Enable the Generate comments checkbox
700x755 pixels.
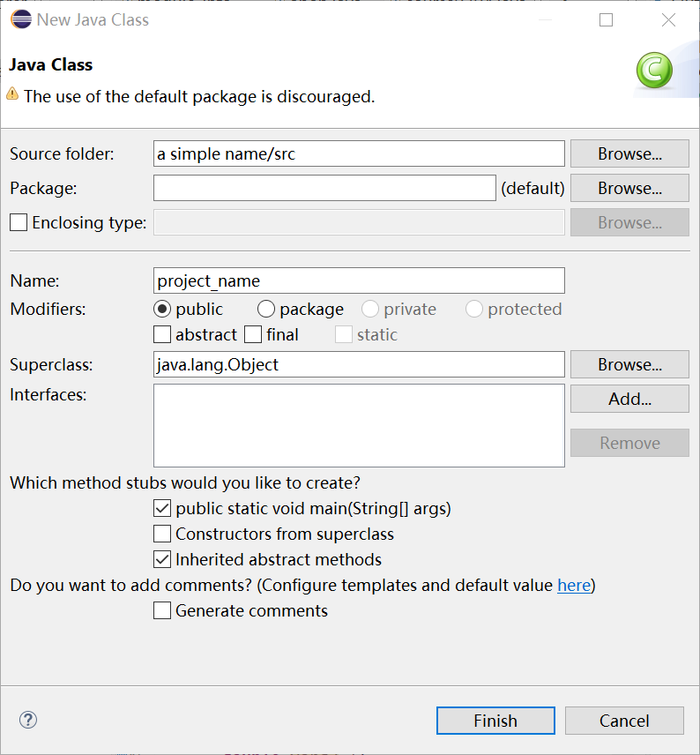point(162,610)
